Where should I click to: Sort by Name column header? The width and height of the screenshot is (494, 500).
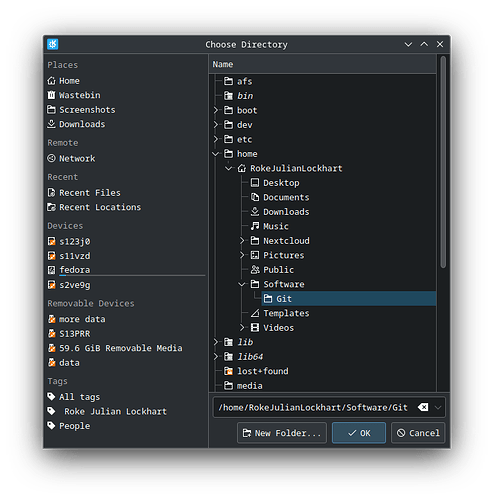[323, 64]
